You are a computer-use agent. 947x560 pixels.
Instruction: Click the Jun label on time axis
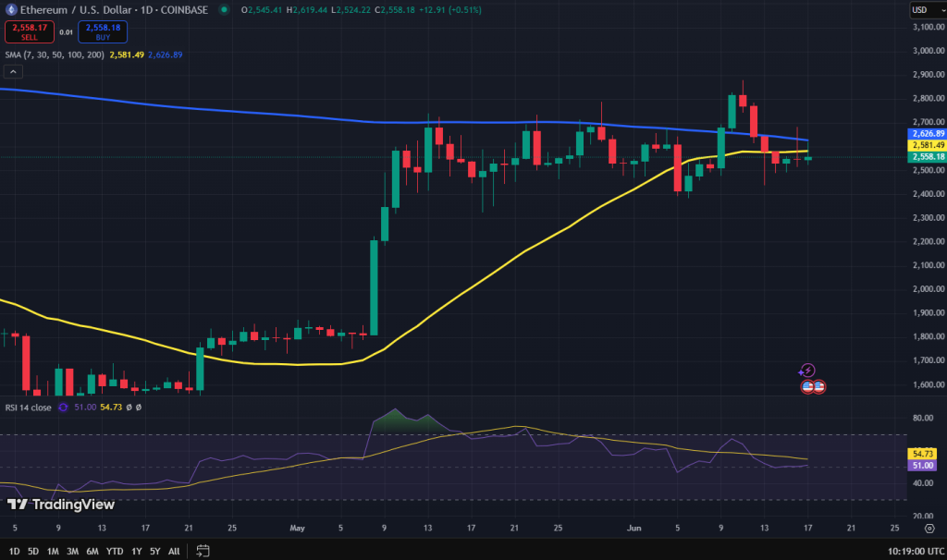click(633, 528)
